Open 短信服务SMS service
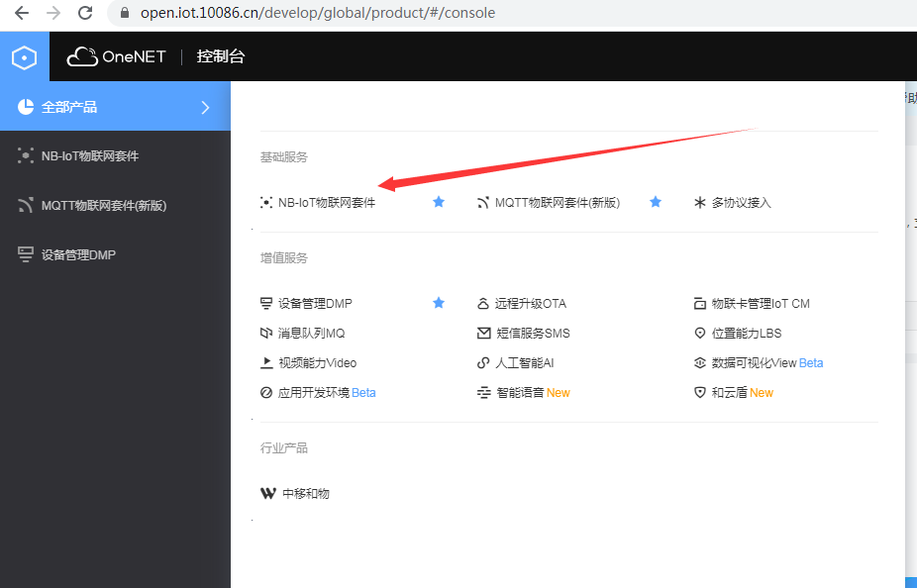This screenshot has height=588, width=917. pyautogui.click(x=533, y=334)
